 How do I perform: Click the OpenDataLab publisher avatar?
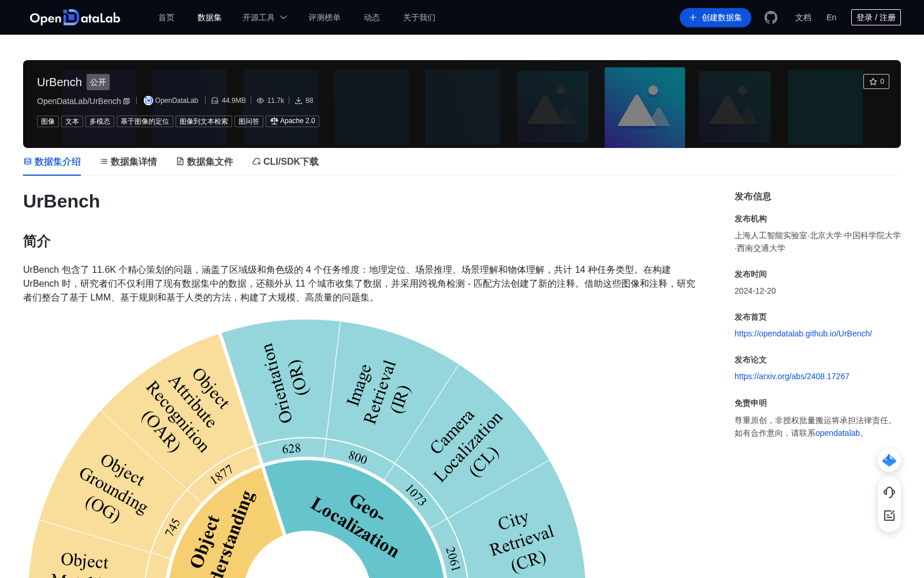pos(148,101)
